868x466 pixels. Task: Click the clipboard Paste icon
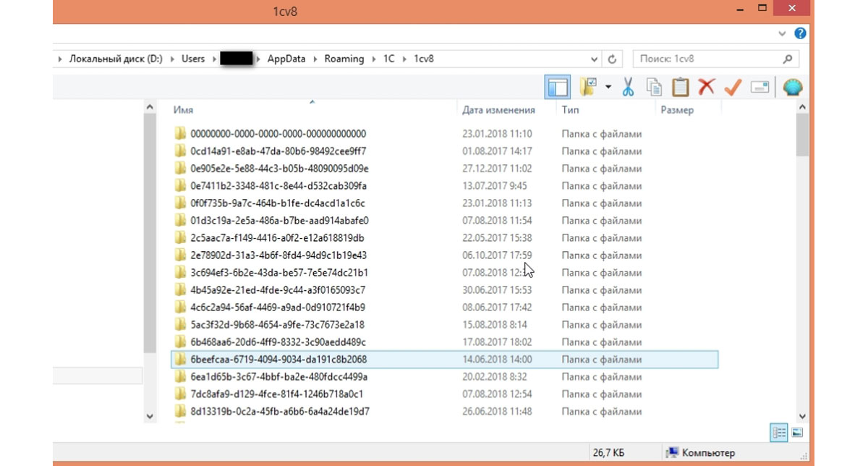[x=680, y=88]
